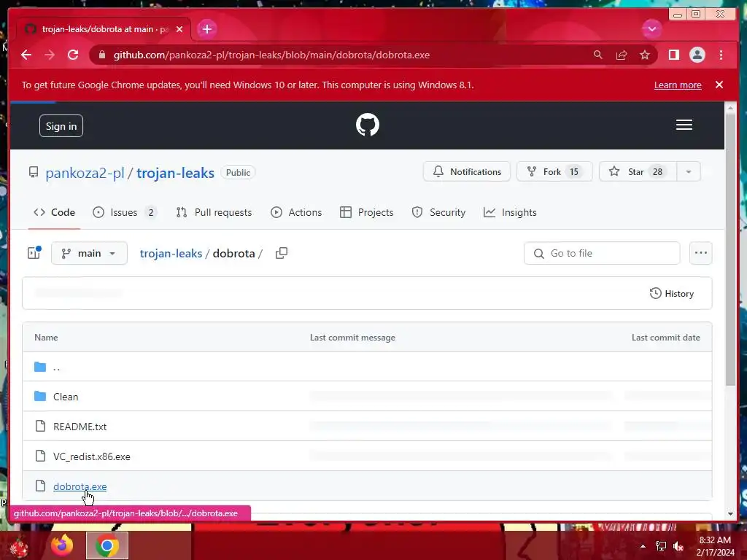The height and width of the screenshot is (560, 747).
Task: Select the Code tab
Action: (x=54, y=212)
